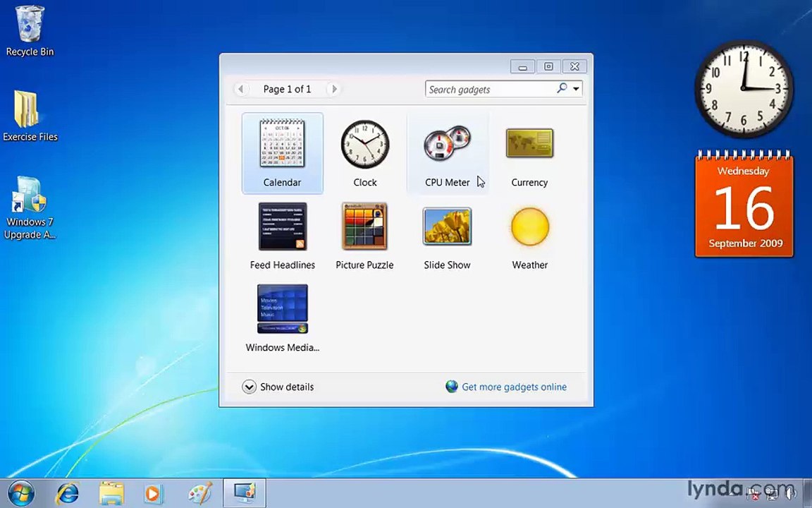Open search options dropdown arrow
This screenshot has width=812, height=508.
click(x=576, y=89)
